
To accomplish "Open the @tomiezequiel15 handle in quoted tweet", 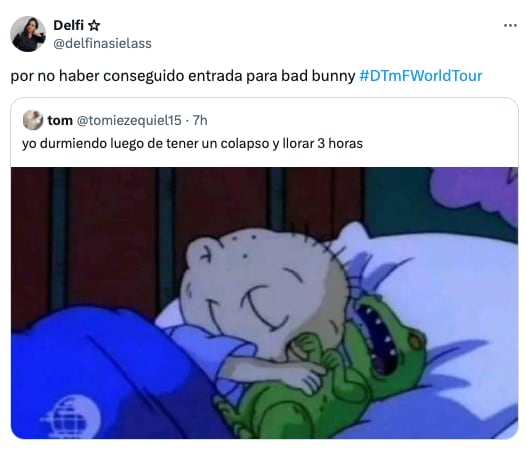I will 129,120.
